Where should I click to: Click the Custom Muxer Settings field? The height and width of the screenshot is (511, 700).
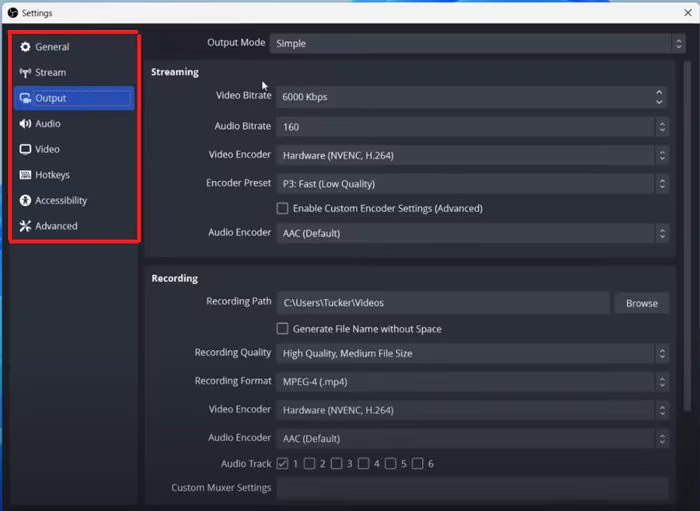(472, 488)
